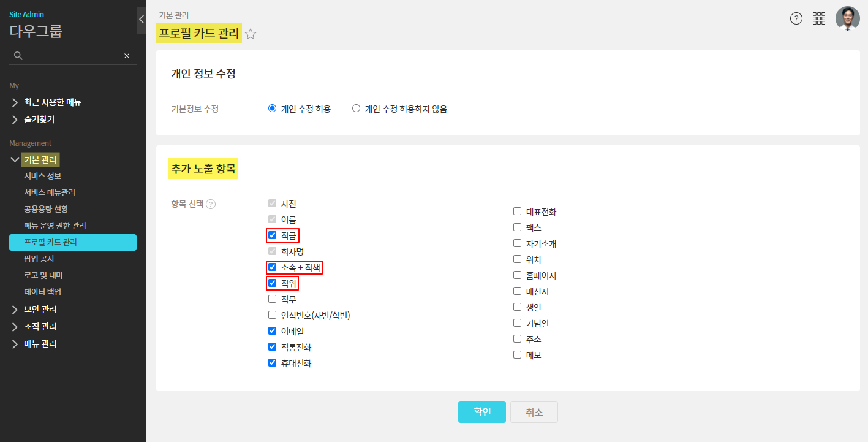Click the 취소 button
This screenshot has width=868, height=442.
tap(534, 412)
